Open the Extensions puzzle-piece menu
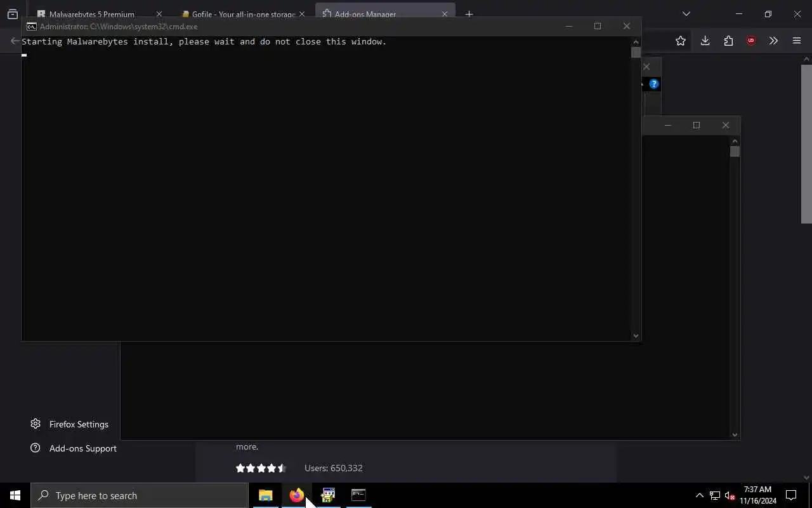 point(728,41)
